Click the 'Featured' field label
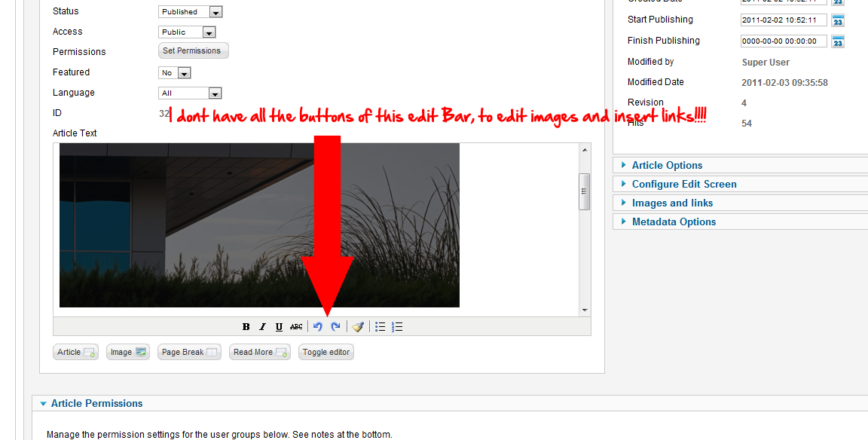 [71, 72]
